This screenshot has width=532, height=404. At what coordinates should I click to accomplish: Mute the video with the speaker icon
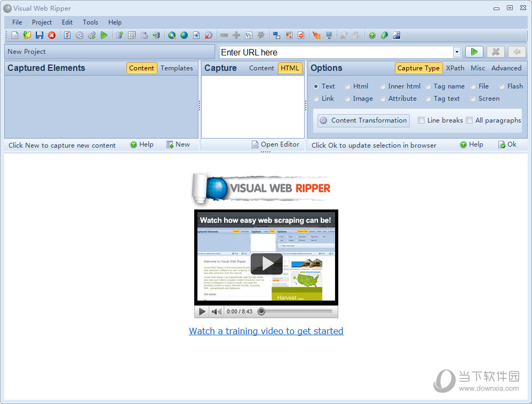(x=216, y=311)
